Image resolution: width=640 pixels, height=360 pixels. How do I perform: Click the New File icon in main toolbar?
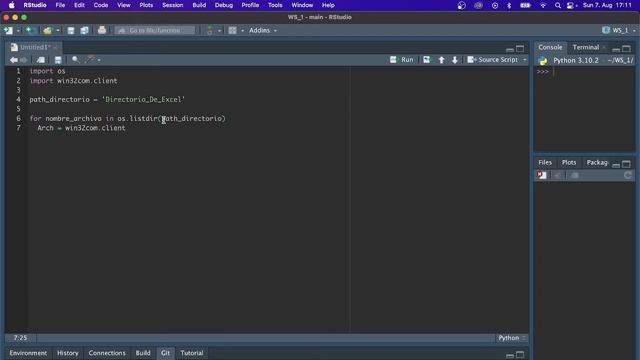point(8,30)
